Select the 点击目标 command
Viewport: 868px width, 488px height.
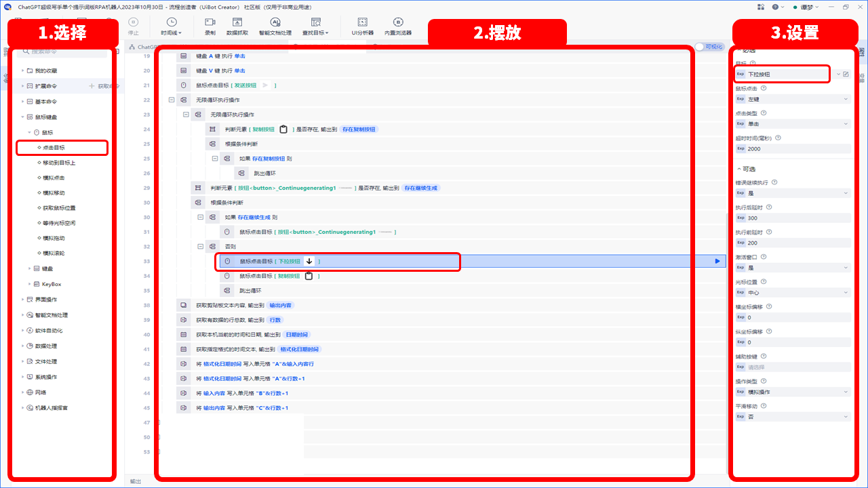[54, 147]
